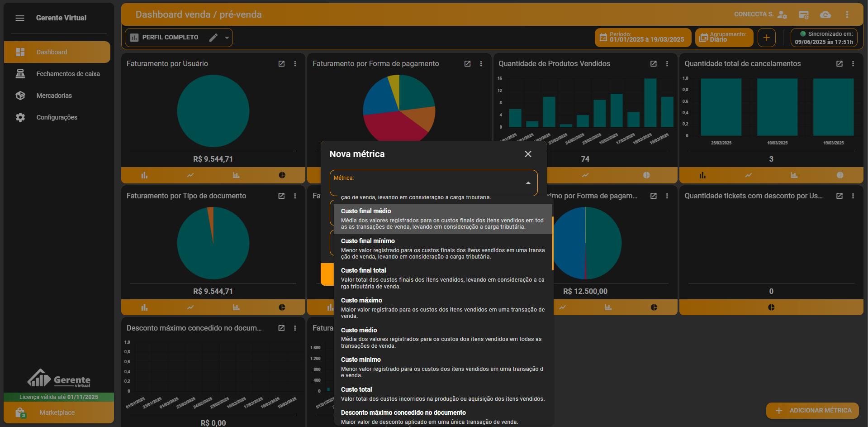Click the cloud sync icon in header
This screenshot has width=868, height=427.
[825, 15]
